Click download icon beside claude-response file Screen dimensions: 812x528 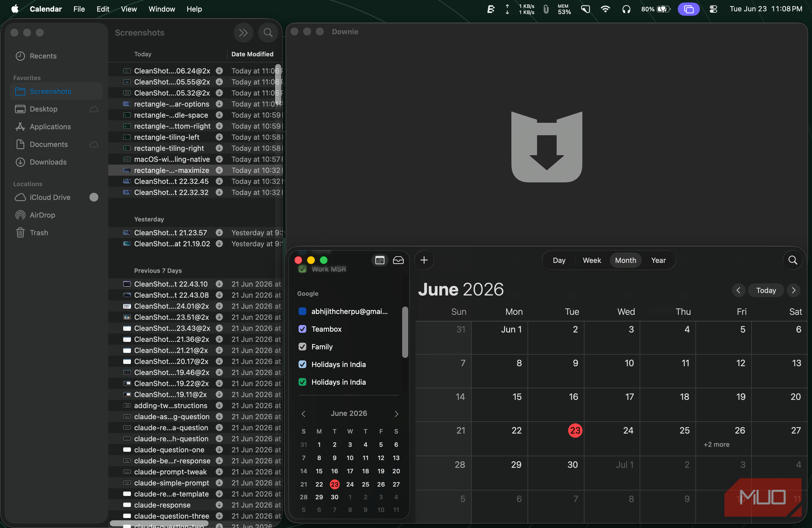(x=219, y=505)
